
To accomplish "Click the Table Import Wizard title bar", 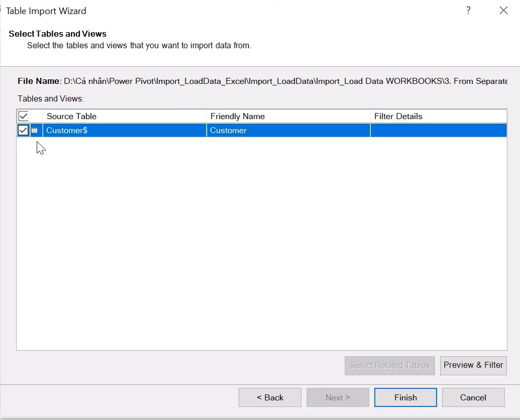I will tap(46, 11).
